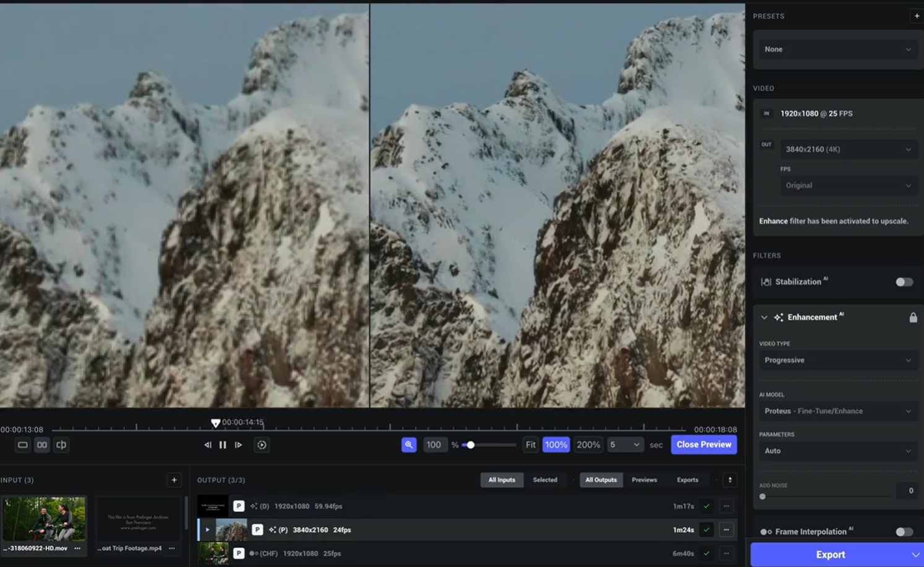Screen dimensions: 924x567
Task: Pause the preview playback
Action: [223, 444]
